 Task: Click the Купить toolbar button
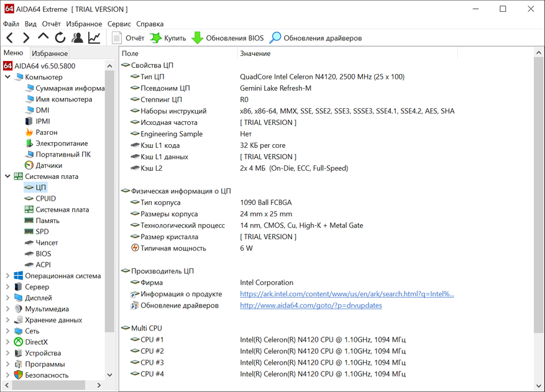coord(168,38)
